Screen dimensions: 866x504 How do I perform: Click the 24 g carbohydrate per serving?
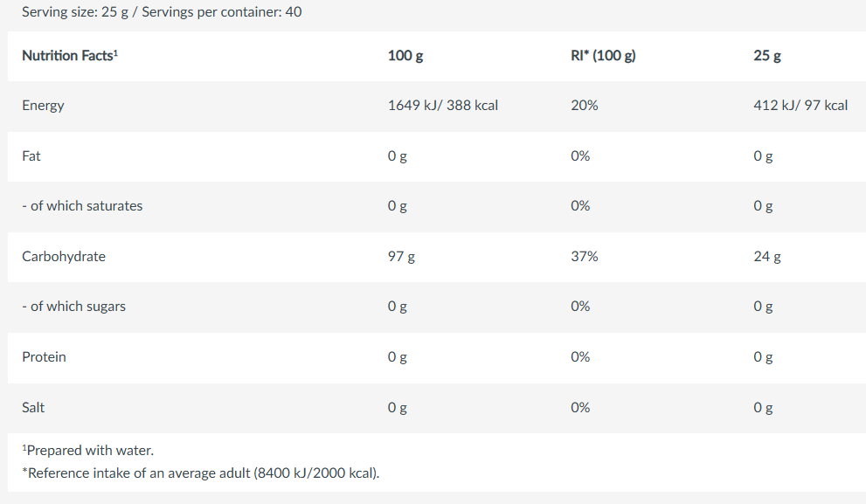coord(766,257)
